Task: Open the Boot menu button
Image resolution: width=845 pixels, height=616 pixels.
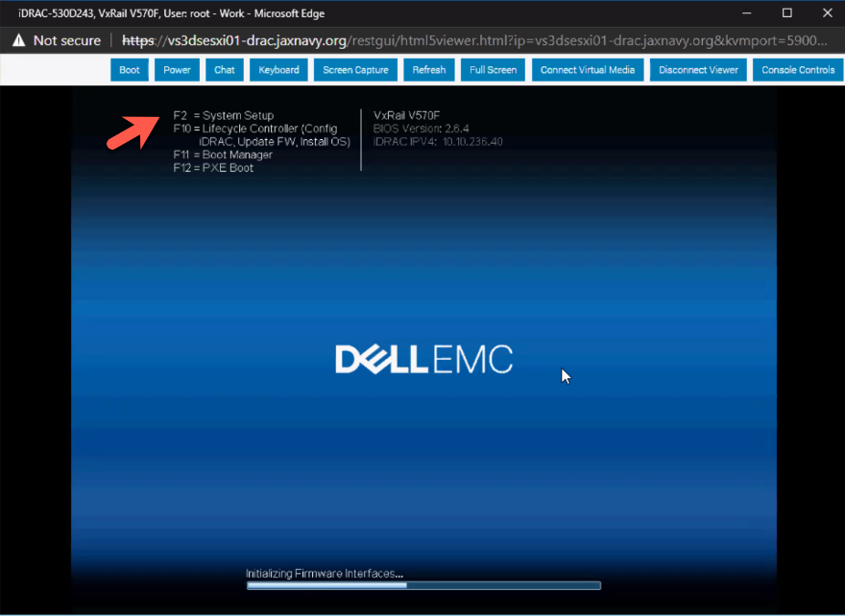Action: tap(130, 70)
